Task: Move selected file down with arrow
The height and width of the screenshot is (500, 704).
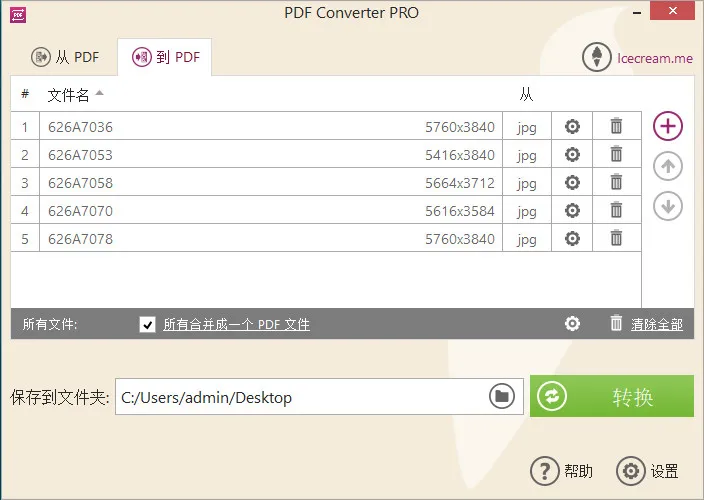Action: (x=668, y=206)
